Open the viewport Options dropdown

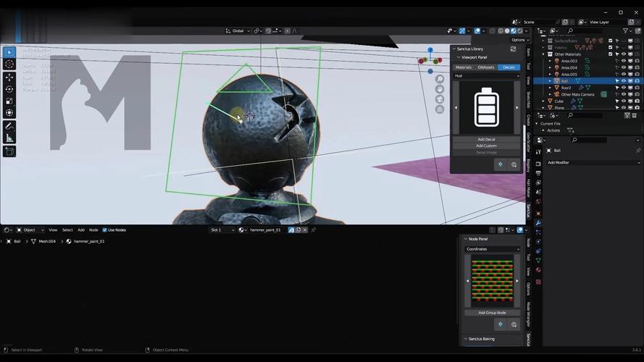(x=520, y=40)
